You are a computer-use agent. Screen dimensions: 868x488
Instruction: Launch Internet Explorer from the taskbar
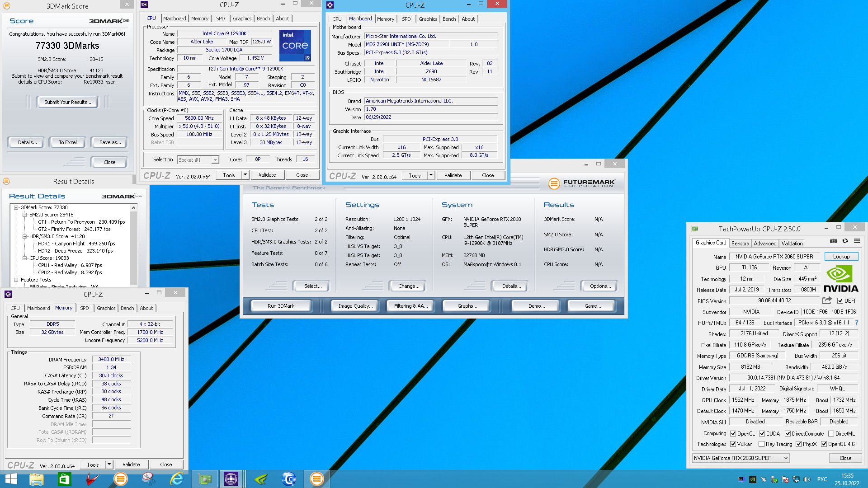[177, 479]
